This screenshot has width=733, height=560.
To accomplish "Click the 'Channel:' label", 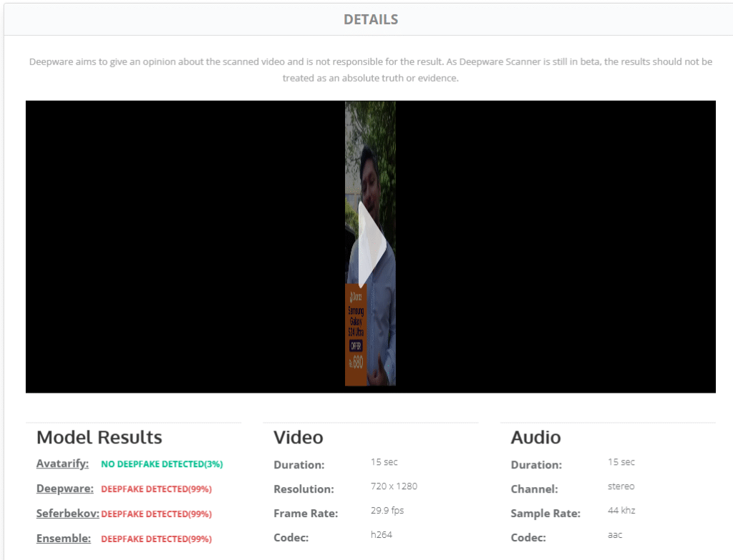I will click(534, 489).
